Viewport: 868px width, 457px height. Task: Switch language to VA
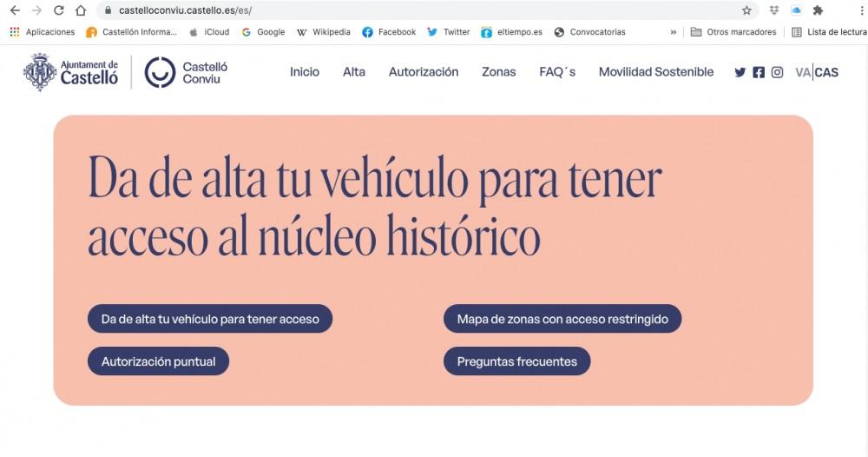(x=802, y=72)
